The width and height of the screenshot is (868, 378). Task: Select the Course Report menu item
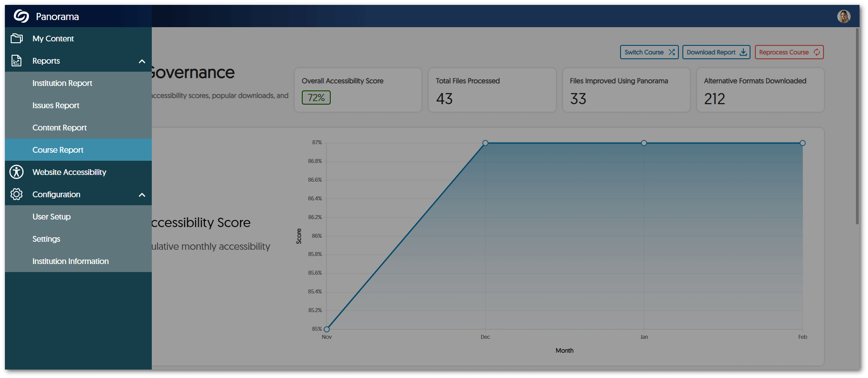(x=58, y=150)
